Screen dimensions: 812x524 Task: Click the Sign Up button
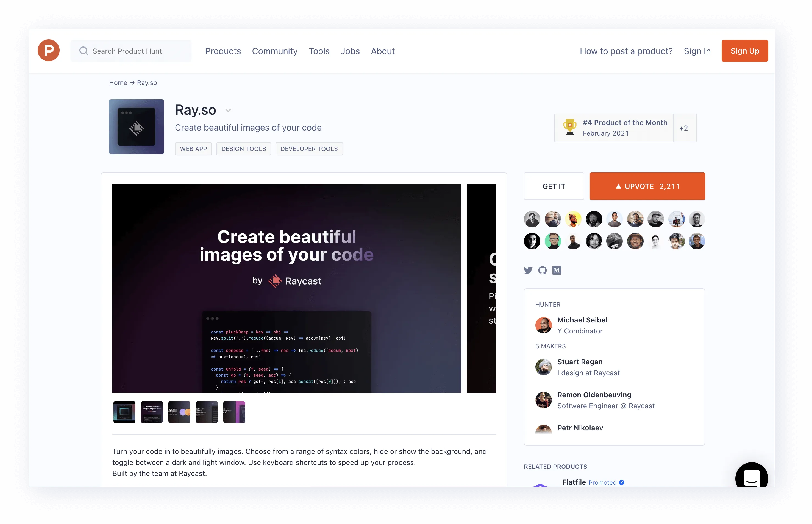pyautogui.click(x=745, y=51)
